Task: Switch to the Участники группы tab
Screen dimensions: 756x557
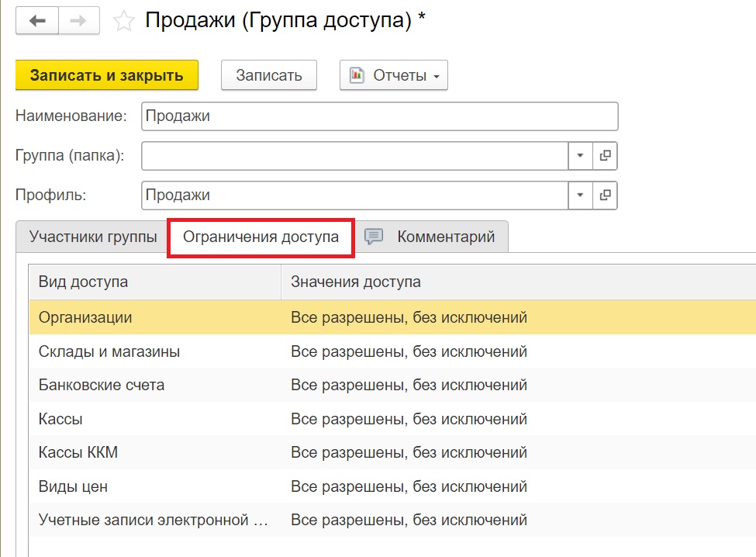Action: pyautogui.click(x=93, y=237)
